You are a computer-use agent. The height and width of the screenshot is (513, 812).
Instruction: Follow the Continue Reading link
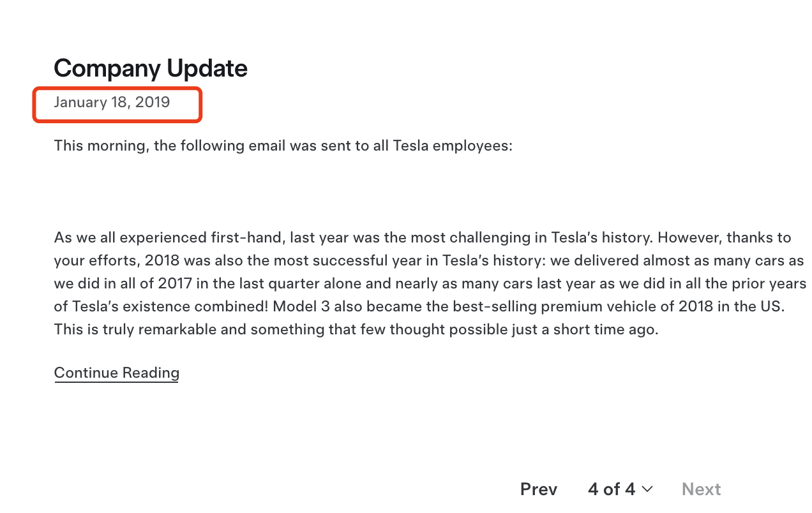pyautogui.click(x=116, y=373)
